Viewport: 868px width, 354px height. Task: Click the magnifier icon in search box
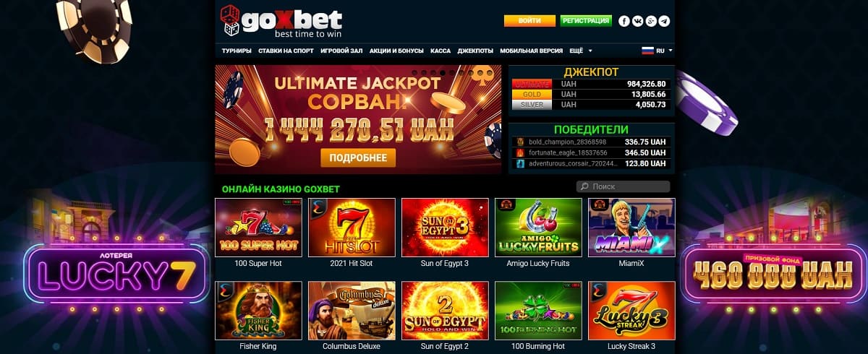584,186
